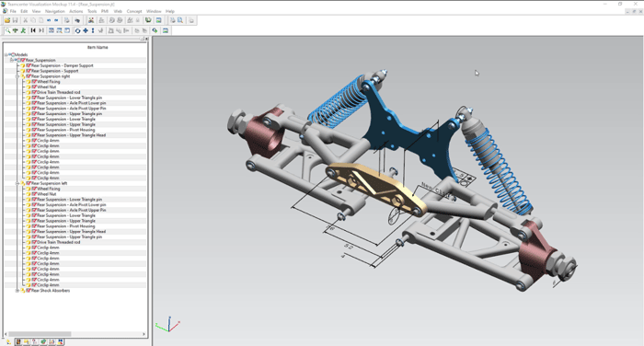This screenshot has width=644, height=346.
Task: Collapse the Rear Suspension left tree node
Action: (17, 184)
